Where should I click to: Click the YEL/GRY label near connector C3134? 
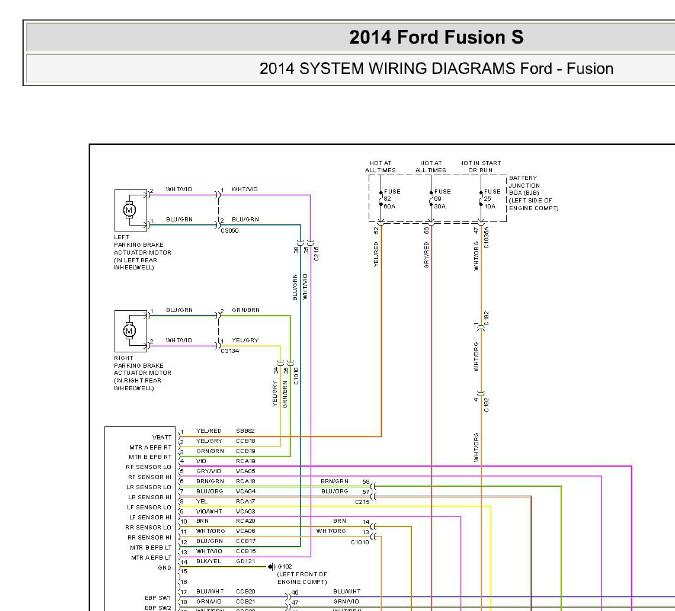click(x=245, y=340)
